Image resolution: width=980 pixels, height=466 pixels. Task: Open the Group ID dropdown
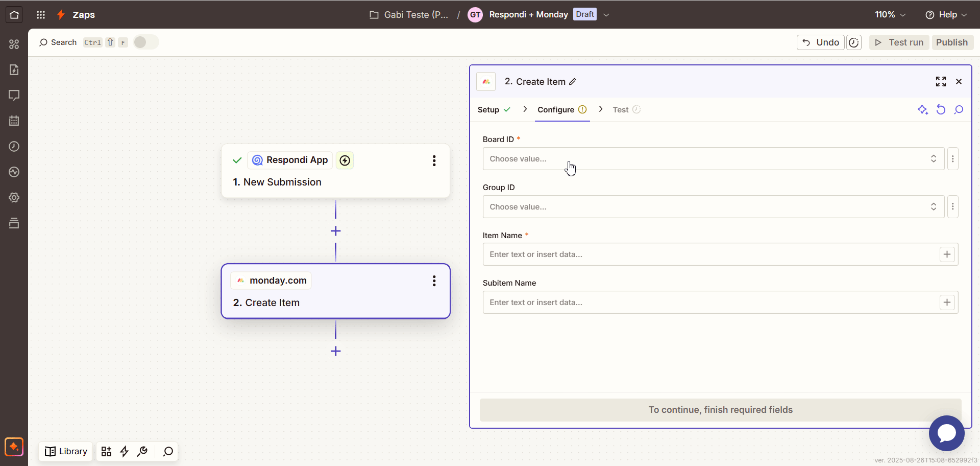(x=714, y=207)
